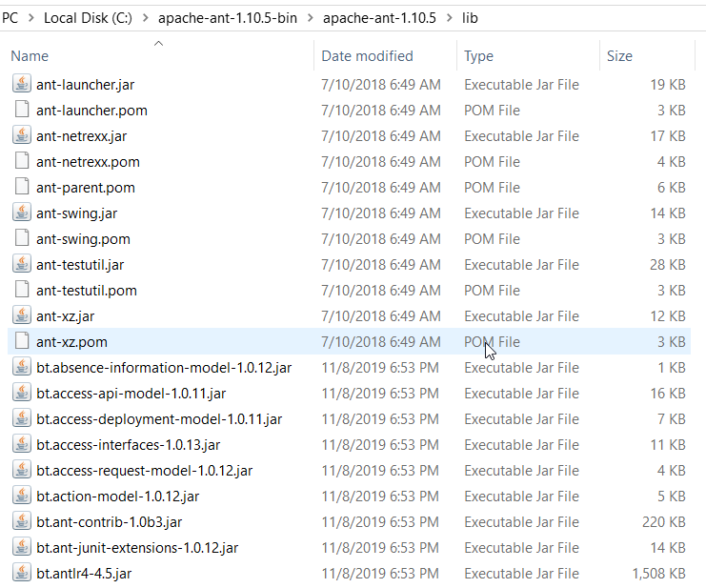Viewport: 706px width, 588px height.
Task: Click the Type column header
Action: pos(478,56)
